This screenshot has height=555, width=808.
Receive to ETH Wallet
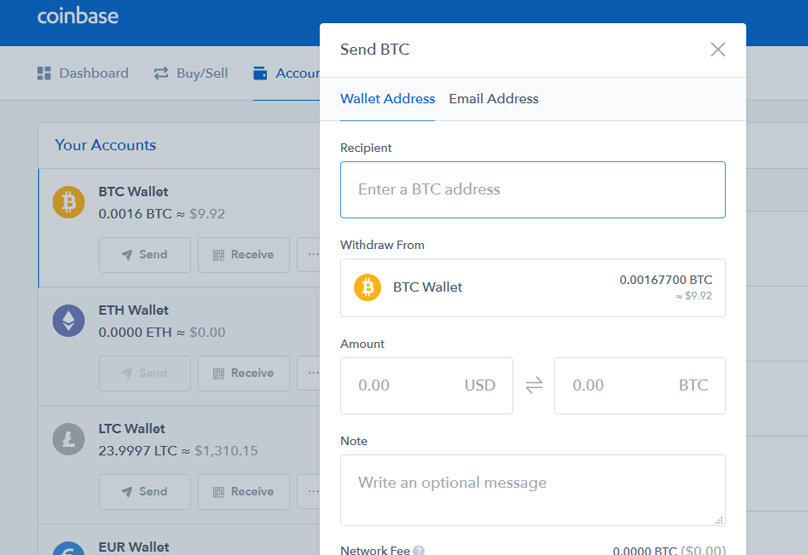pos(244,373)
